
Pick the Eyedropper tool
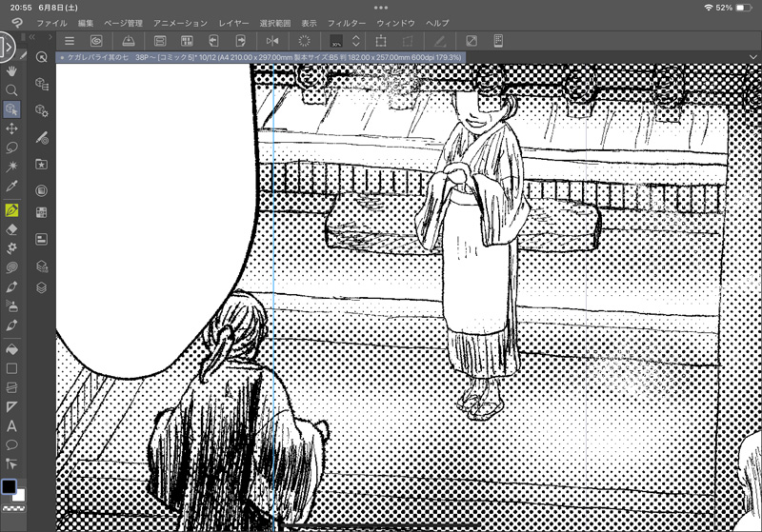tap(11, 186)
